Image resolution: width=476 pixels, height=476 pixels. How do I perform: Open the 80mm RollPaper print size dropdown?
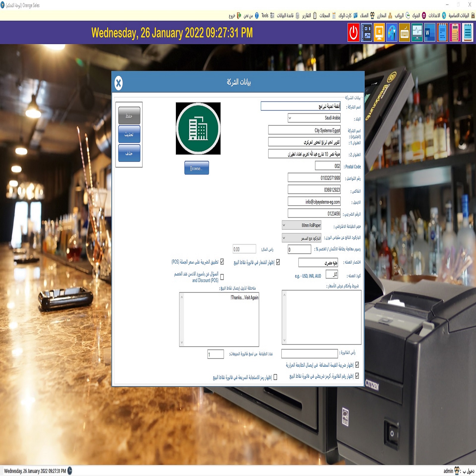click(x=284, y=225)
